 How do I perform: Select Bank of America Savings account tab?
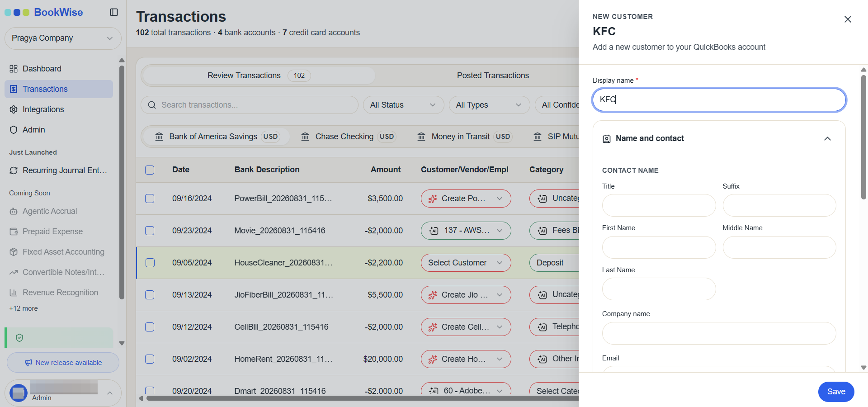tap(216, 137)
